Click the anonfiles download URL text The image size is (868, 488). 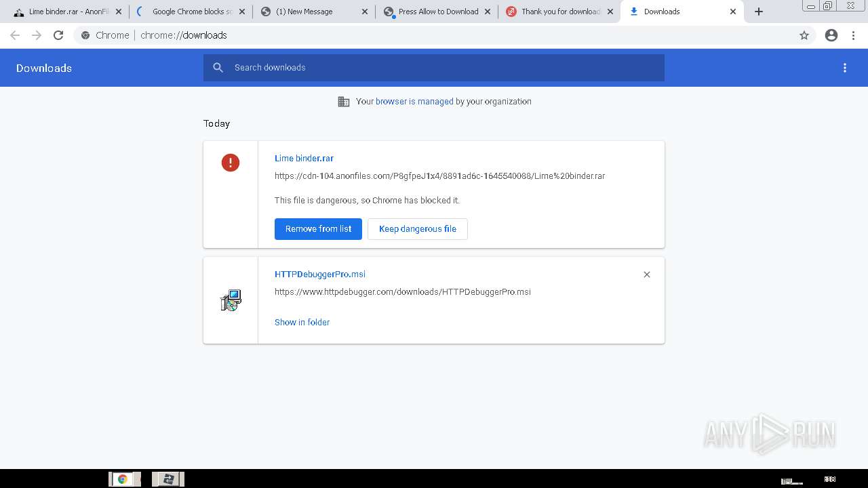click(x=439, y=176)
